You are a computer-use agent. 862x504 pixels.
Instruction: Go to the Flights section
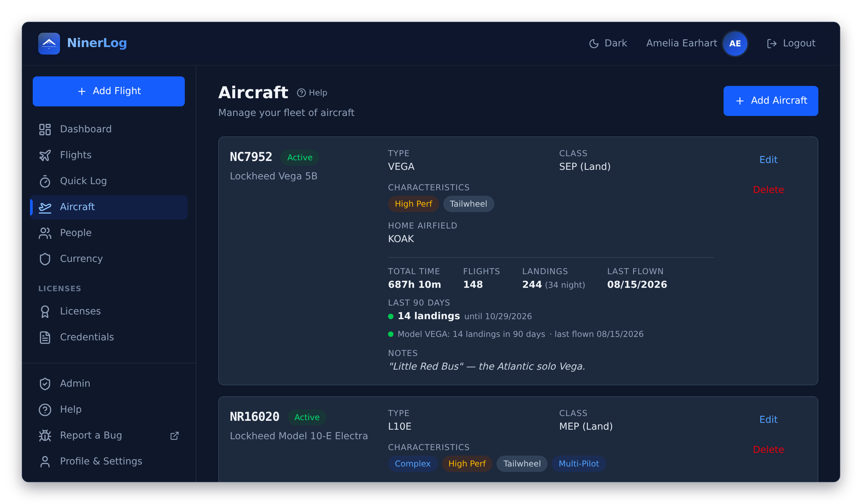pyautogui.click(x=109, y=155)
